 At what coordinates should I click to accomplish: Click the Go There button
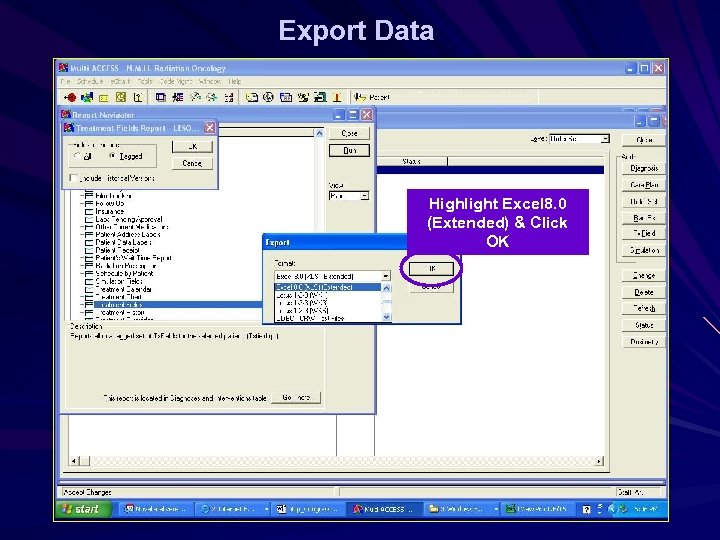click(296, 398)
